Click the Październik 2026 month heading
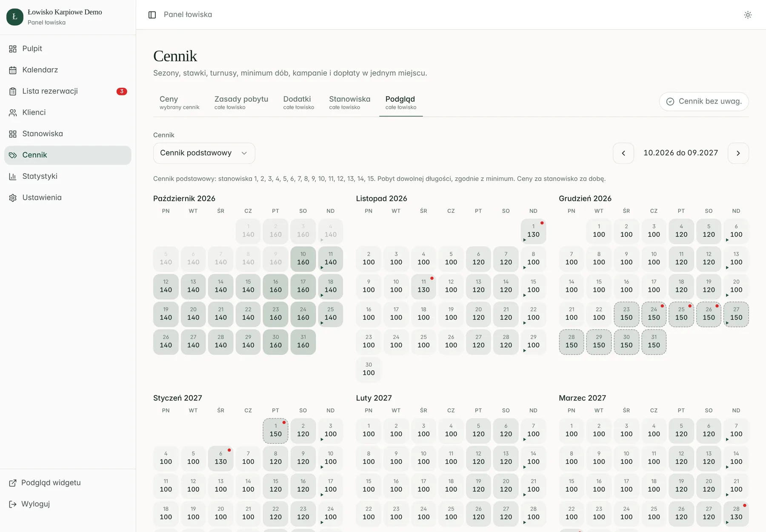 184,199
